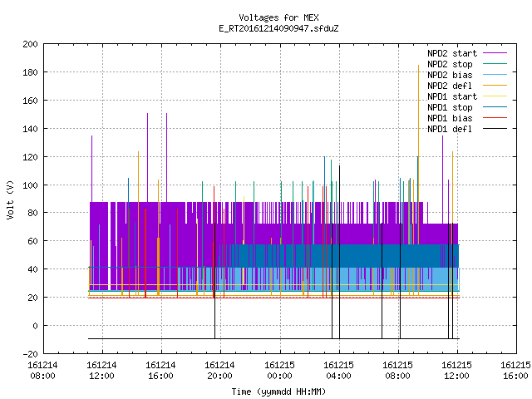Pick the red NPD1 bias legend line
The height and width of the screenshot is (399, 532).
coord(495,118)
